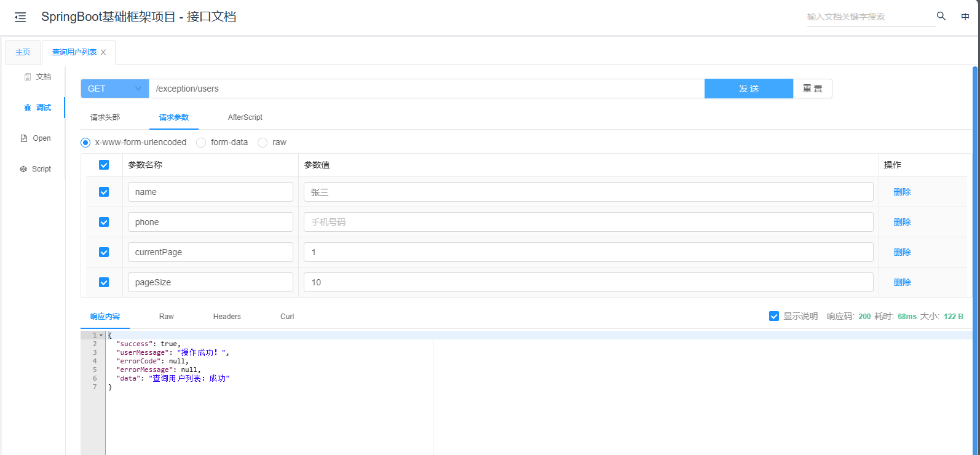The height and width of the screenshot is (455, 980).
Task: Open the 调试 debug section
Action: [38, 108]
